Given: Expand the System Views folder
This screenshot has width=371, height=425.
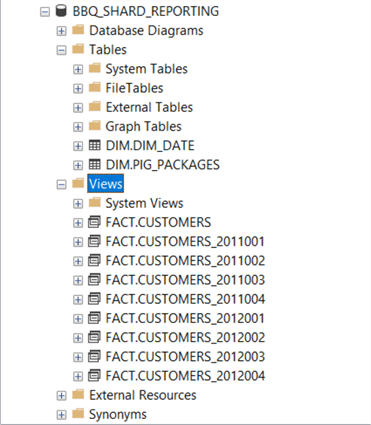Looking at the screenshot, I should 78,204.
